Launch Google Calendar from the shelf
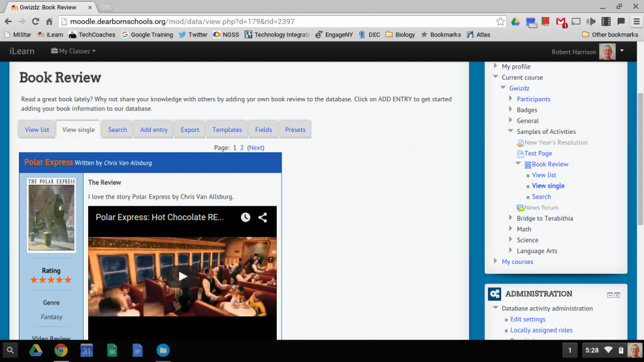Image resolution: width=644 pixels, height=362 pixels. click(87, 350)
